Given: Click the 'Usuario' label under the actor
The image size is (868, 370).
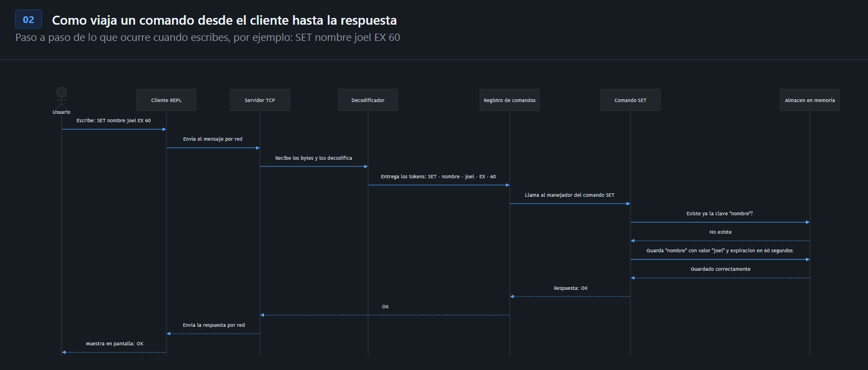Looking at the screenshot, I should pos(62,112).
